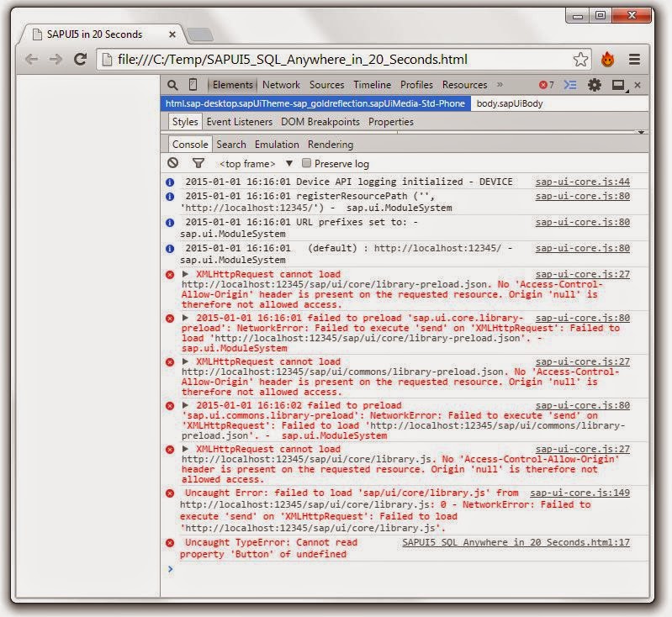This screenshot has width=672, height=617.
Task: Select the Console drawer tab
Action: tap(190, 145)
